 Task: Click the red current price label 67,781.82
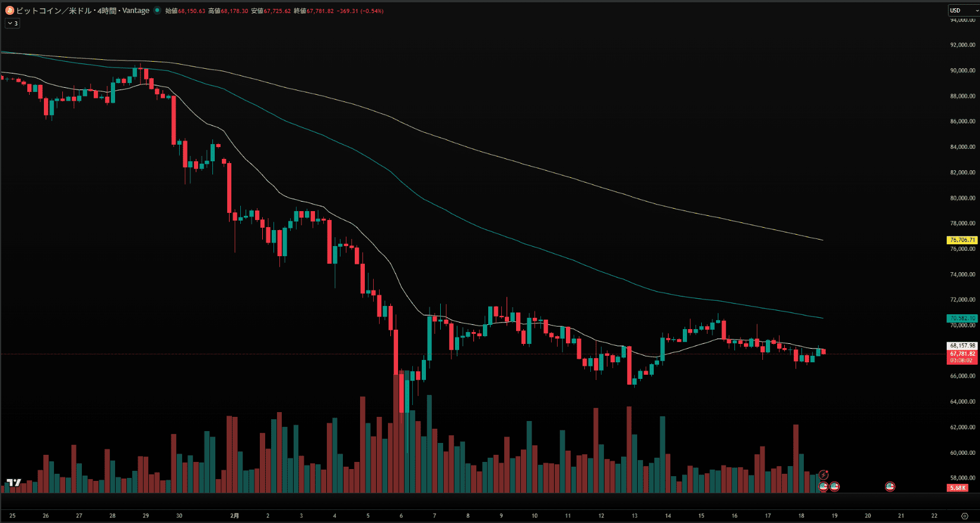click(x=962, y=353)
